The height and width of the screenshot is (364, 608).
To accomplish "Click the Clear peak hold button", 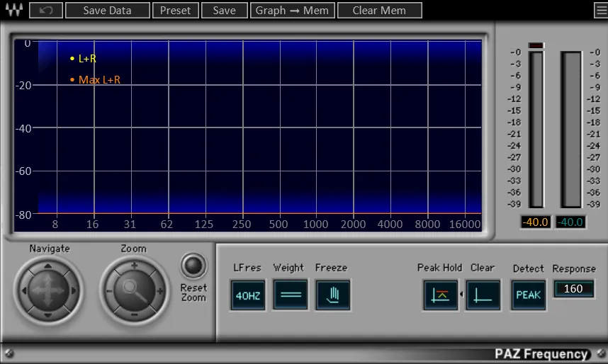I will click(483, 295).
